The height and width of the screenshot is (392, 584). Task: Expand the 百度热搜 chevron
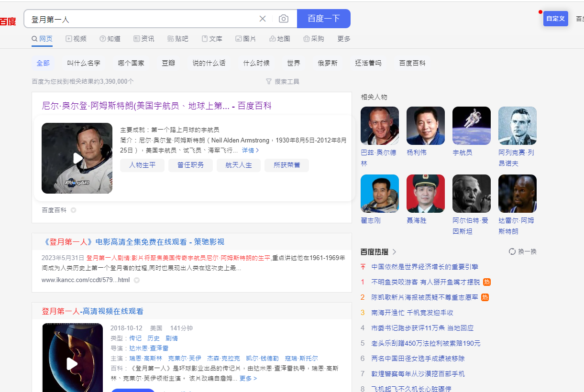click(395, 252)
